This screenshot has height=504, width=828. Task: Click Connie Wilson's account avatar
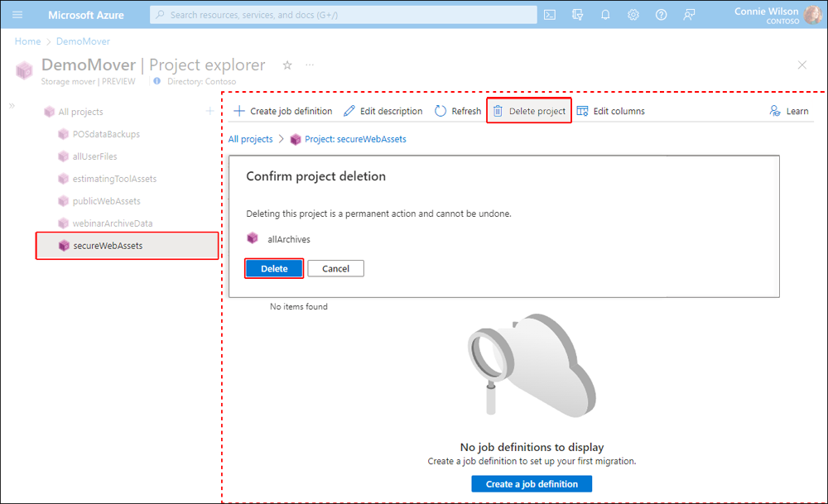click(x=813, y=15)
